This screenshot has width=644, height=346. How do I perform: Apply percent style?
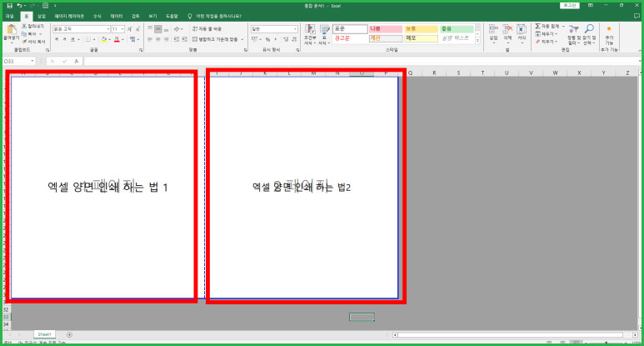pyautogui.click(x=267, y=39)
